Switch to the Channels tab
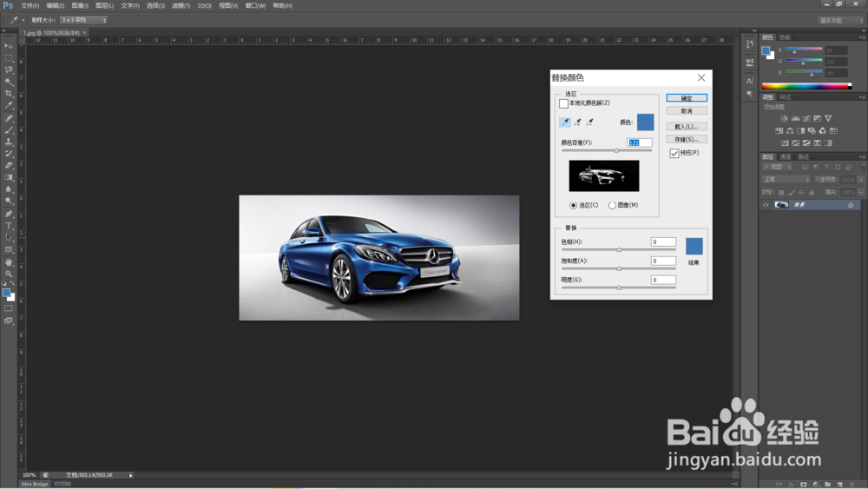Screen dimensions: 868x489 click(x=785, y=156)
